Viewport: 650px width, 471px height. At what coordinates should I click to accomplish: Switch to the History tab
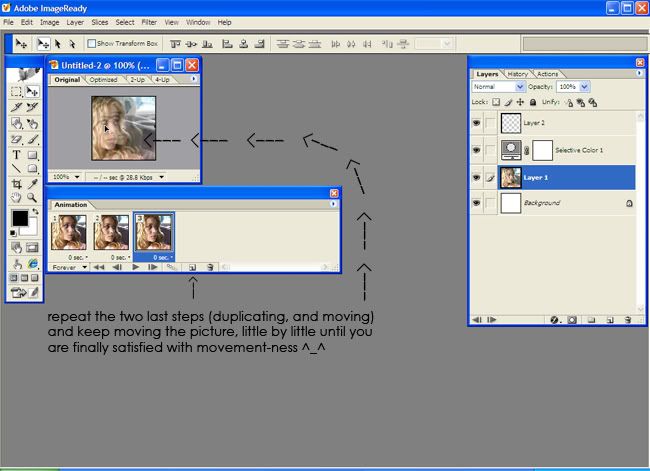(x=517, y=74)
